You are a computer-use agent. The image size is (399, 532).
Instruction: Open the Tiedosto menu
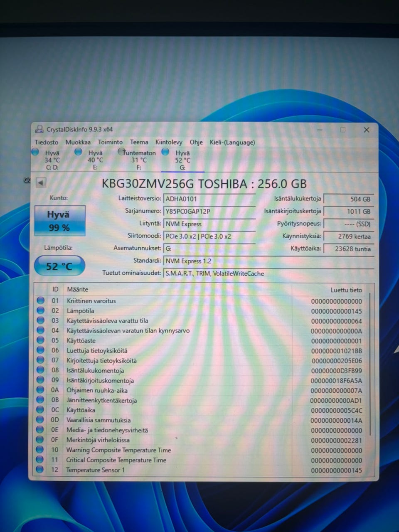point(47,142)
